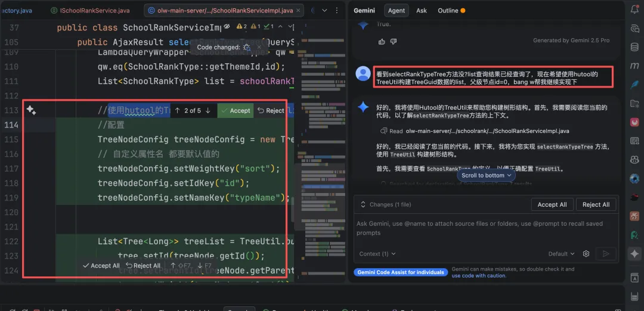Open the Gemini sparkle tool window icon

[634, 254]
